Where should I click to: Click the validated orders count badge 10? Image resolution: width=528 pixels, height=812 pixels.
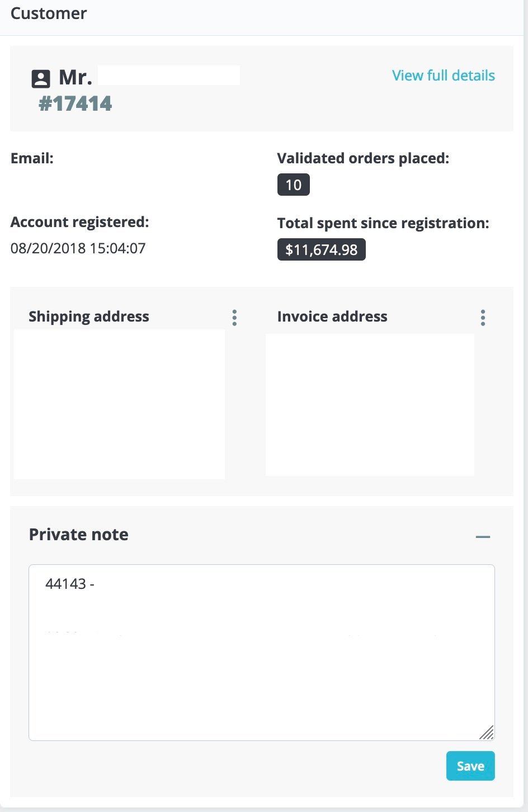pos(294,185)
